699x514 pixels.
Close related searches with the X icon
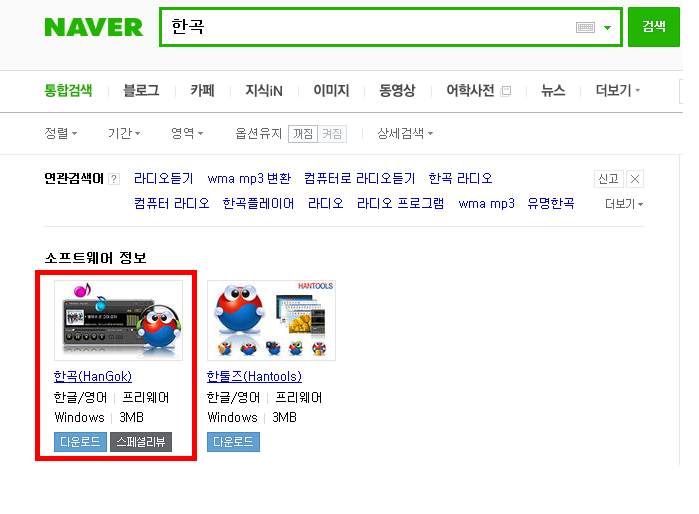coord(635,179)
